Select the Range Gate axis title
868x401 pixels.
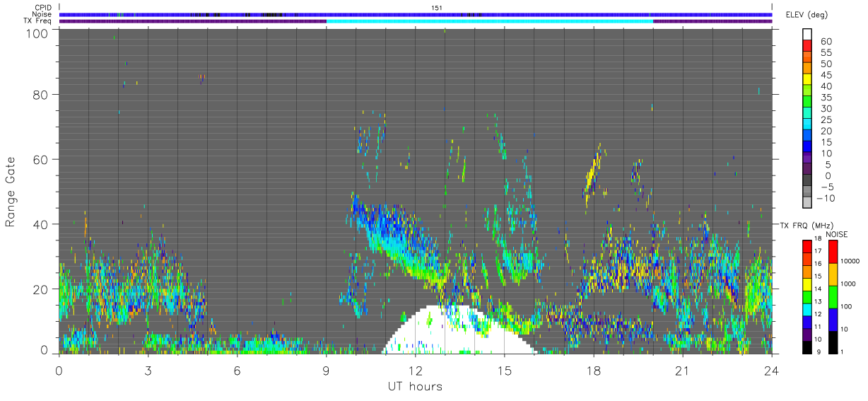11,192
